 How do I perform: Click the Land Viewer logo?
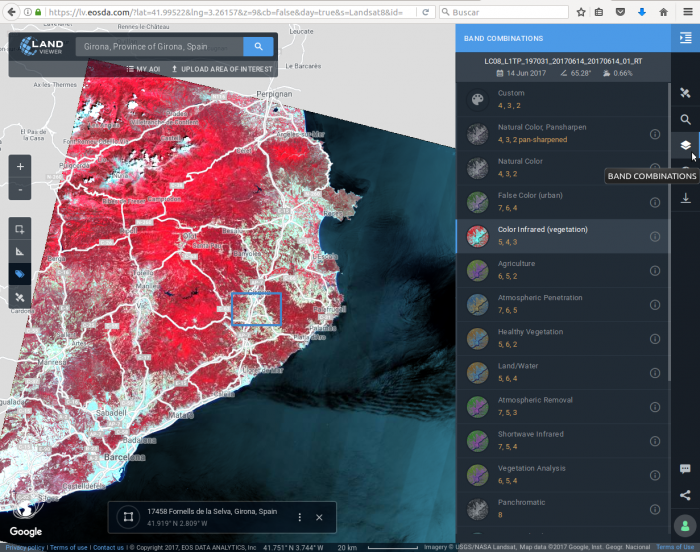click(42, 46)
